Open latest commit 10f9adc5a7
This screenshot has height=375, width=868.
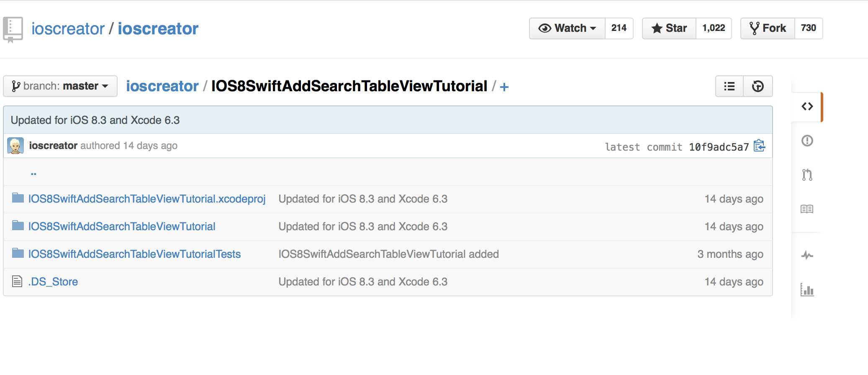(719, 147)
